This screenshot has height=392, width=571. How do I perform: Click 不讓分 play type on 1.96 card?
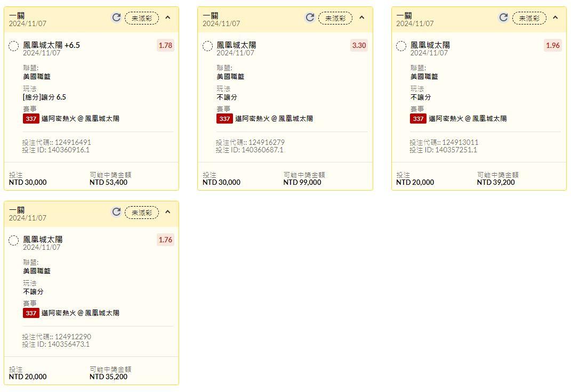pyautogui.click(x=421, y=97)
